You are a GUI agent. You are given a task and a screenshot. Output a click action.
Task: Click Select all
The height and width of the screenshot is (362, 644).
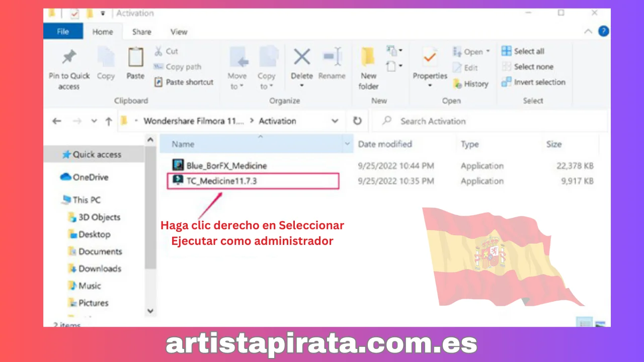coord(523,51)
